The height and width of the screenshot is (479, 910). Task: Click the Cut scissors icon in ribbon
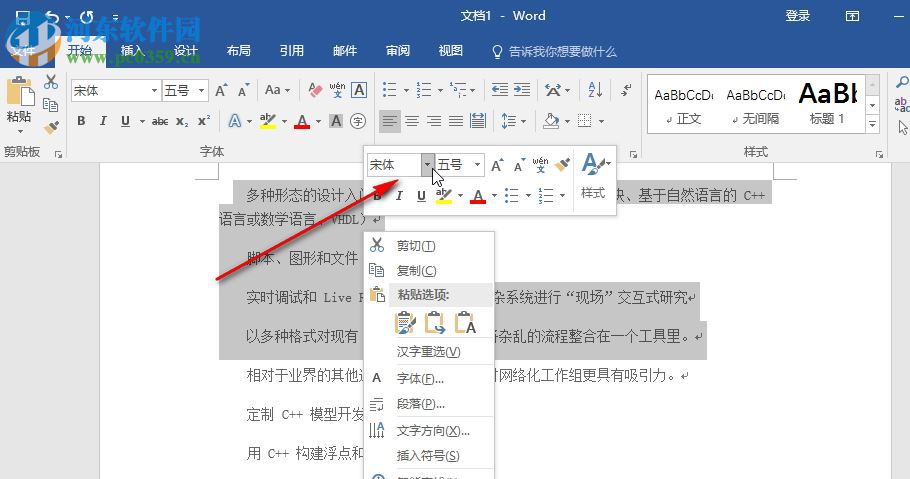pos(51,82)
